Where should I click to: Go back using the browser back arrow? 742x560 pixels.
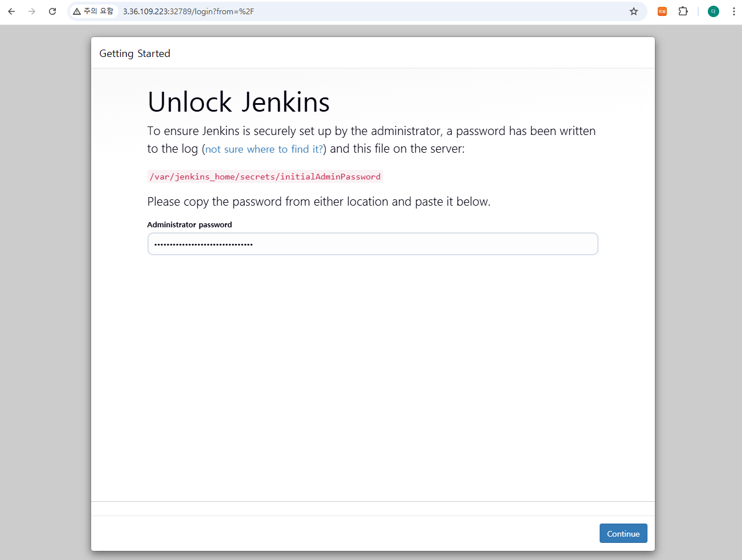tap(11, 11)
